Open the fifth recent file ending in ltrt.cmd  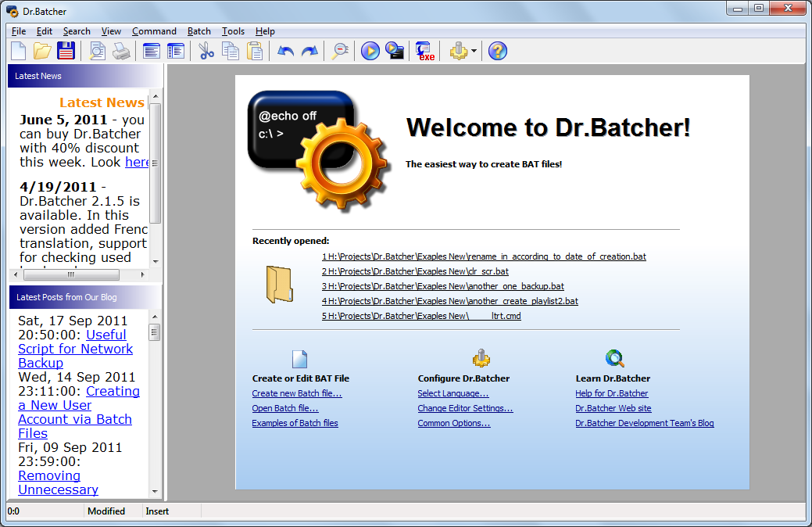[x=421, y=316]
